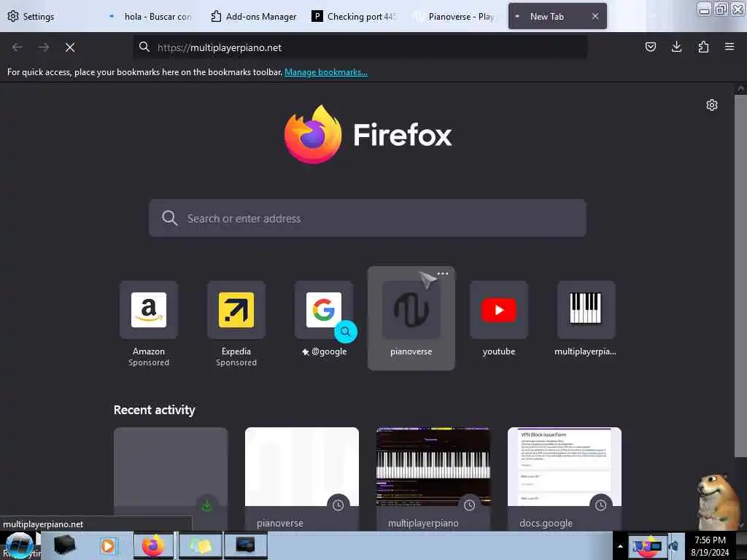Switch to the hola - Buscar con tab
The width and height of the screenshot is (747, 560).
(151, 16)
